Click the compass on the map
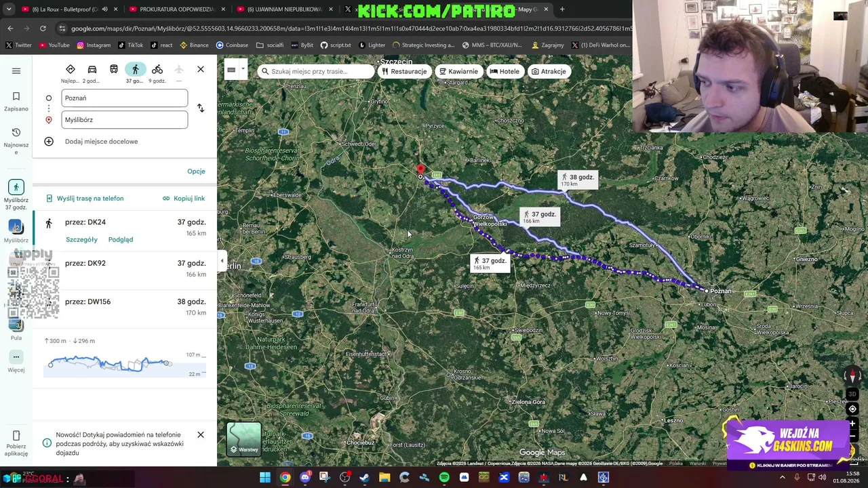 (853, 375)
